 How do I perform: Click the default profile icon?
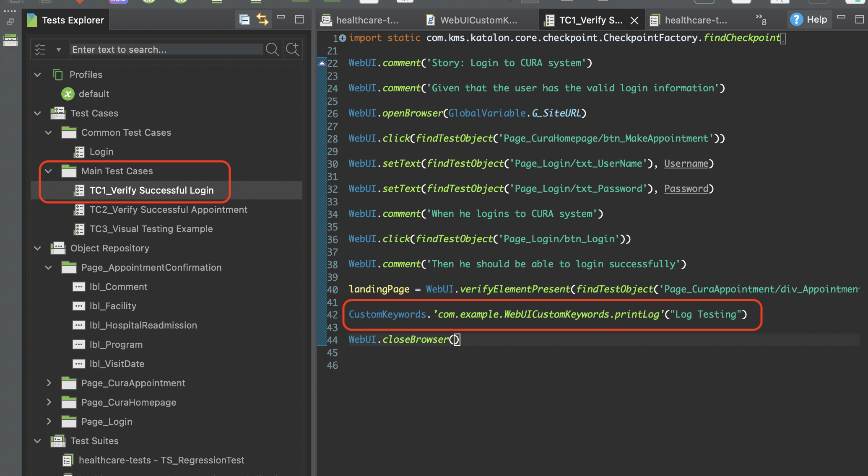click(68, 94)
